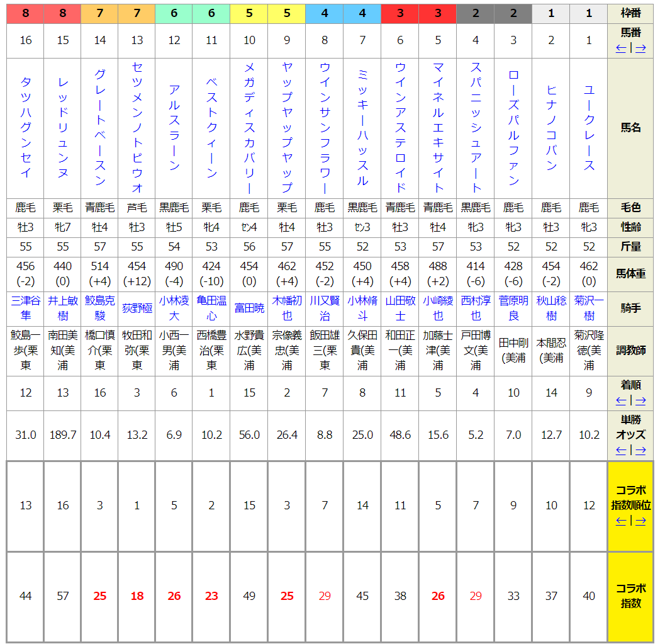Sort コラボ指数順位 with the left arrow

[621, 521]
